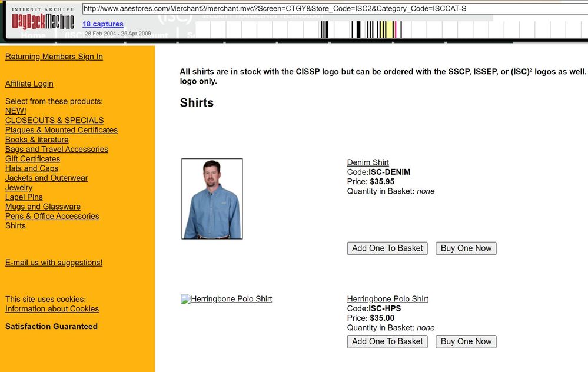
Task: Open the Denim Shirt product photo
Action: [212, 199]
